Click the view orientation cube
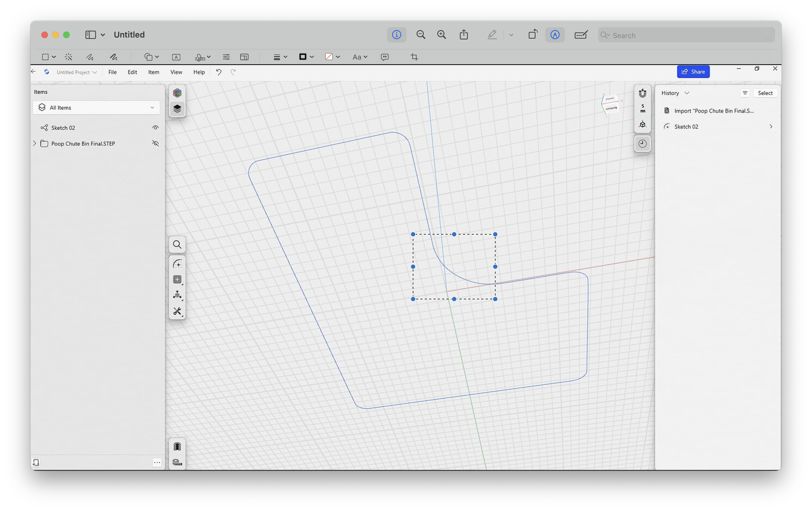The height and width of the screenshot is (511, 812). 611,104
